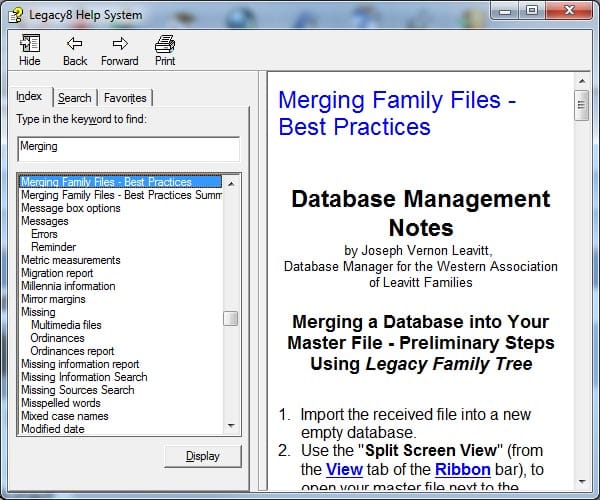
Task: Click the author line Joseph Vernon Leavitt
Action: 418,251
